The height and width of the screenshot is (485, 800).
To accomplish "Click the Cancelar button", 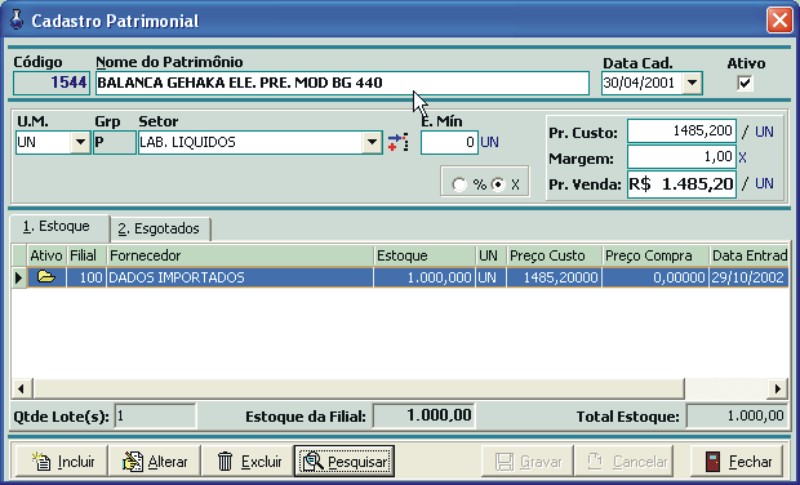I will tap(624, 462).
